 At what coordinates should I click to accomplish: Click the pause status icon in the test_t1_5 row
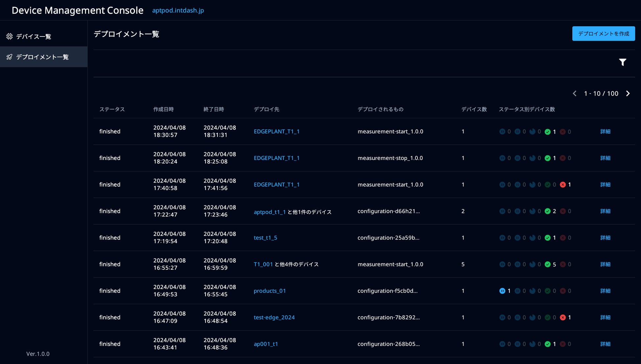(x=517, y=238)
